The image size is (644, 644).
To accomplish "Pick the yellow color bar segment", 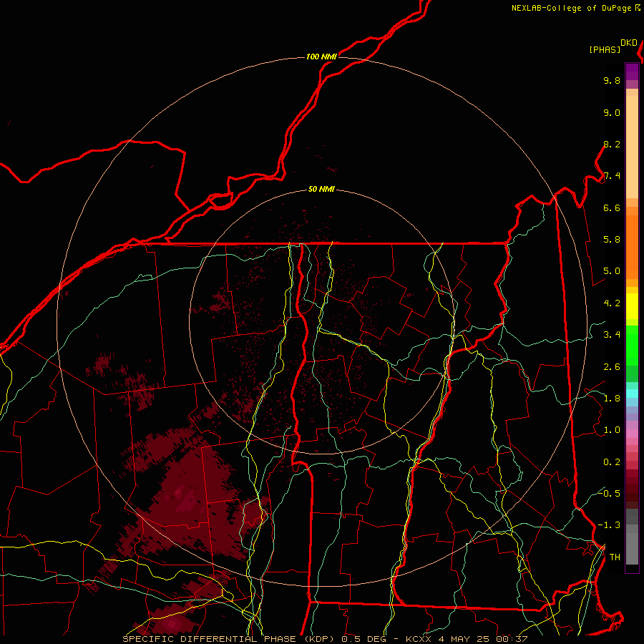I will coord(632,306).
